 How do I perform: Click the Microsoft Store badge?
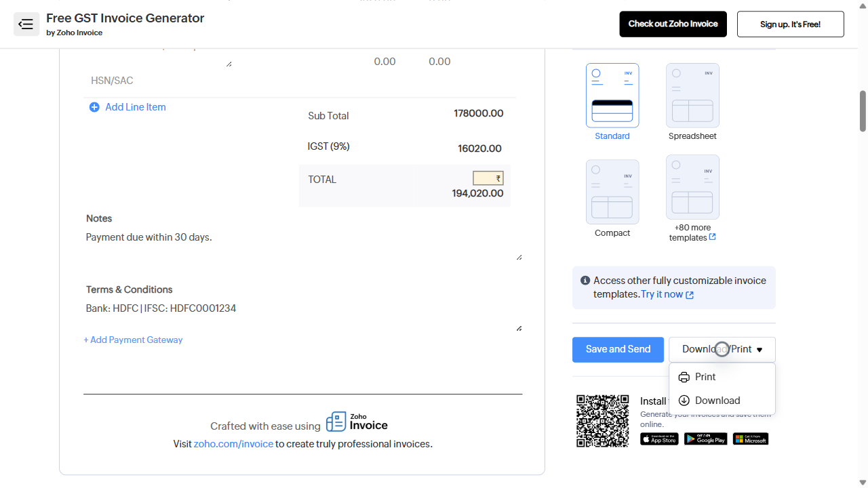click(750, 439)
